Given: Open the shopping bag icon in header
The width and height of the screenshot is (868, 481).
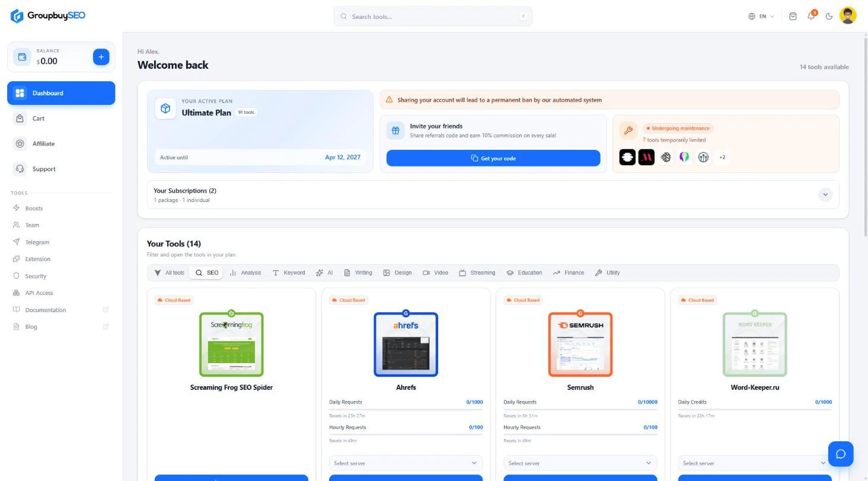Looking at the screenshot, I should [793, 17].
